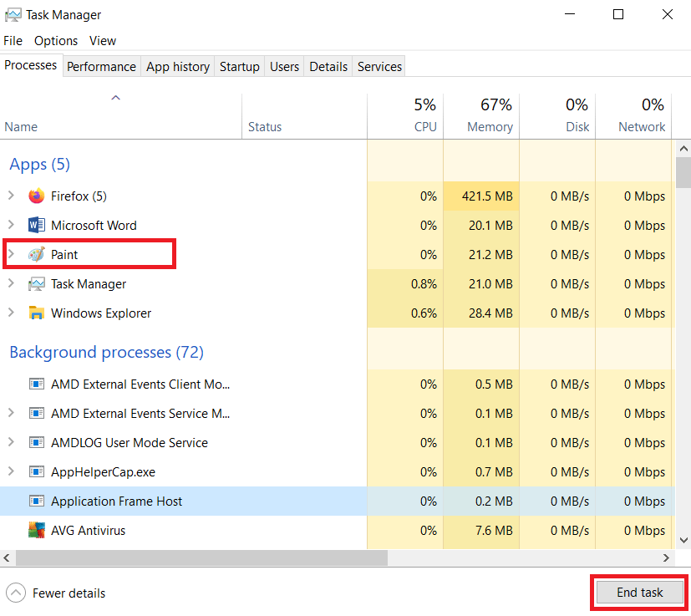Select the AMDLOG User Mode Service name
The image size is (691, 616).
click(130, 442)
